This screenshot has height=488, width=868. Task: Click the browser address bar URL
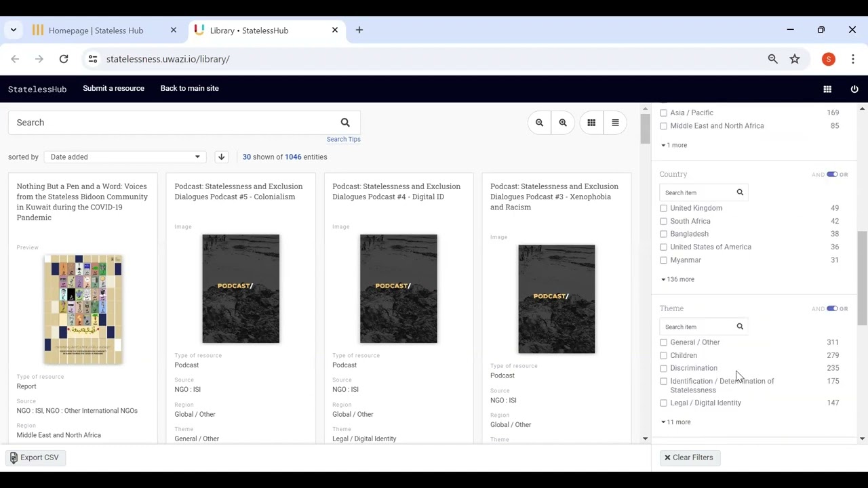[168, 59]
